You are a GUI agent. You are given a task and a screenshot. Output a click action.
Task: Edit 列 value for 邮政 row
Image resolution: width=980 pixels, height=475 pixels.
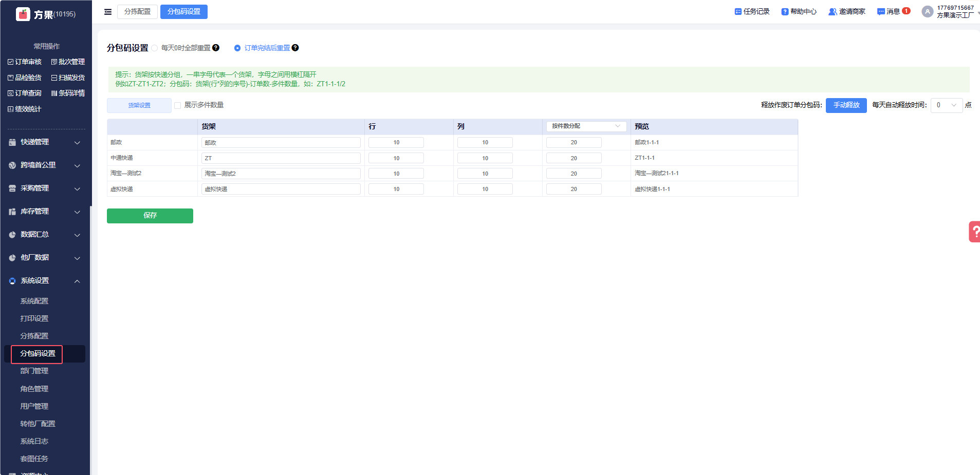(485, 143)
